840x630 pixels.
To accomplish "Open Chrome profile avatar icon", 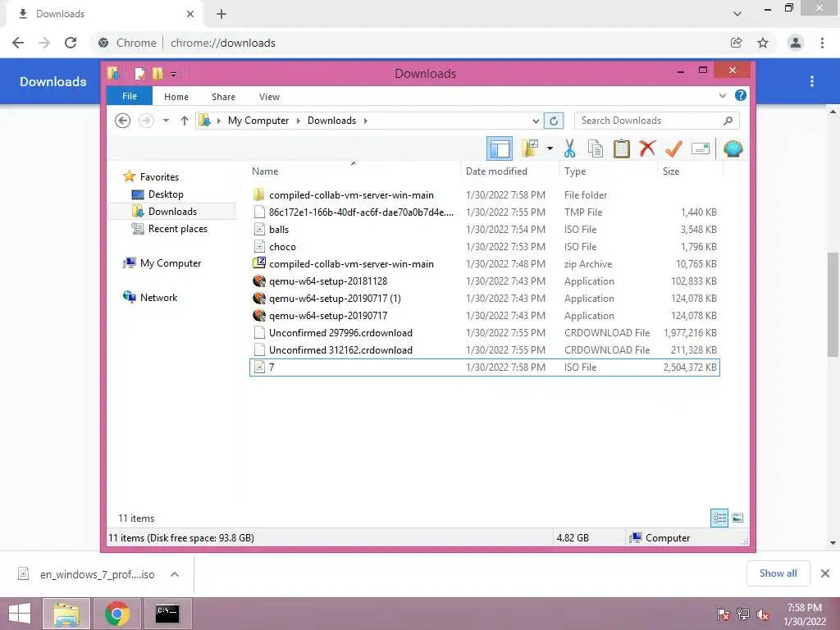I will click(x=796, y=43).
